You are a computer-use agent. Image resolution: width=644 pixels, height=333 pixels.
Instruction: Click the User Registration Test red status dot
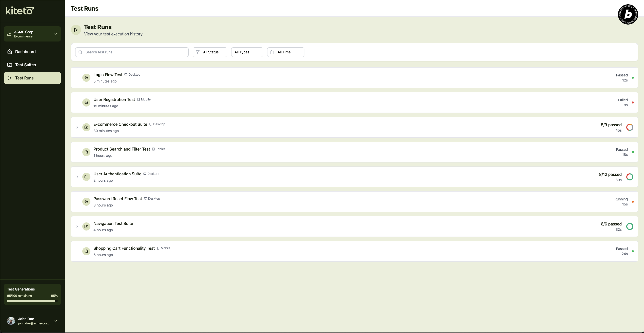tap(633, 102)
